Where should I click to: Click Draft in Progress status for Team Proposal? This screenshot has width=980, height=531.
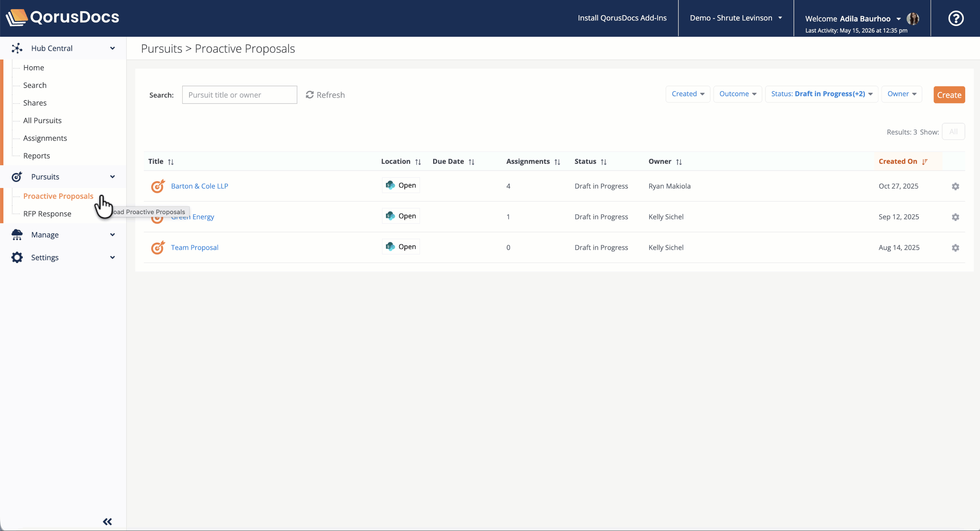(601, 247)
